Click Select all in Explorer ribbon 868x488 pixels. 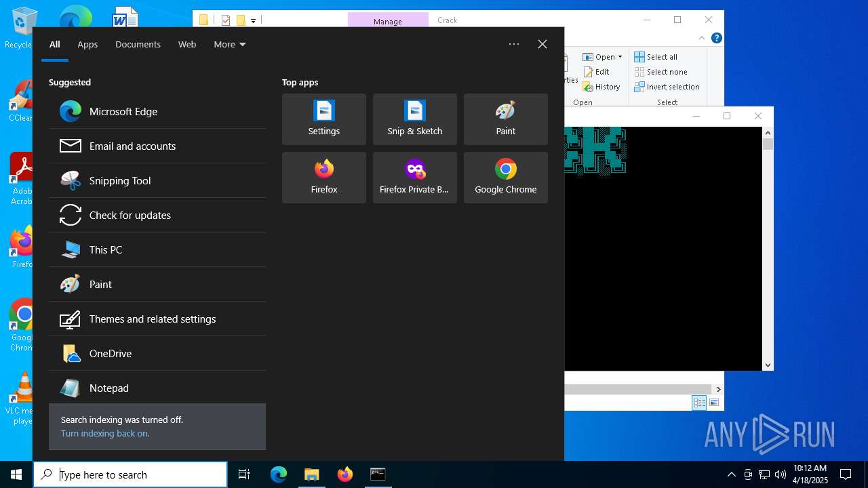[x=656, y=57]
